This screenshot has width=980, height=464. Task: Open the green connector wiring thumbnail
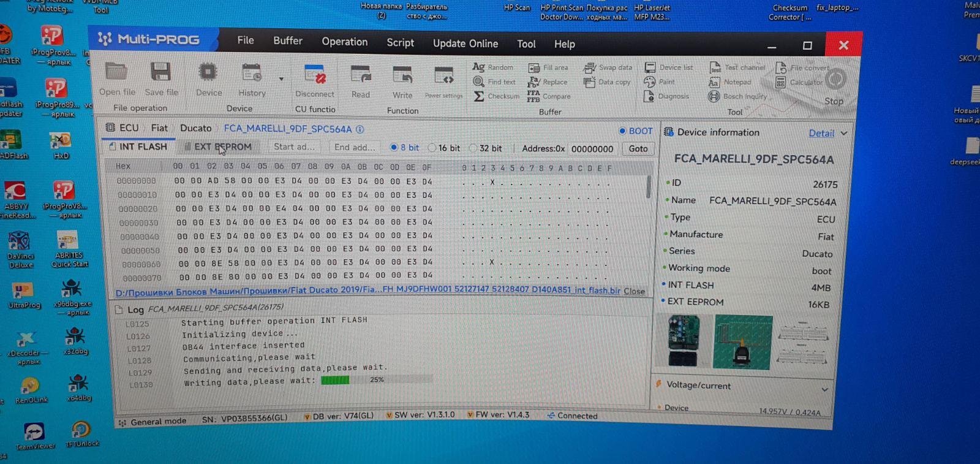743,343
